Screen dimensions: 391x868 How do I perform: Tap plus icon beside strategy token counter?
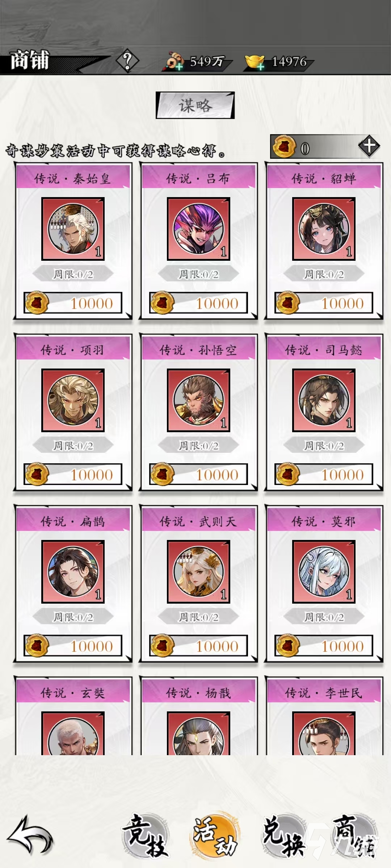point(369,146)
